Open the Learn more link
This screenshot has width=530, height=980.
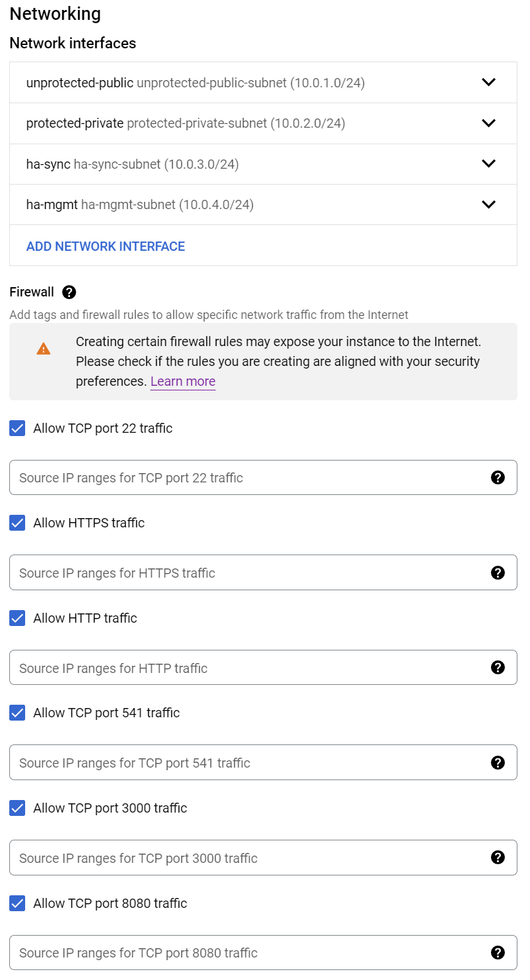click(183, 381)
